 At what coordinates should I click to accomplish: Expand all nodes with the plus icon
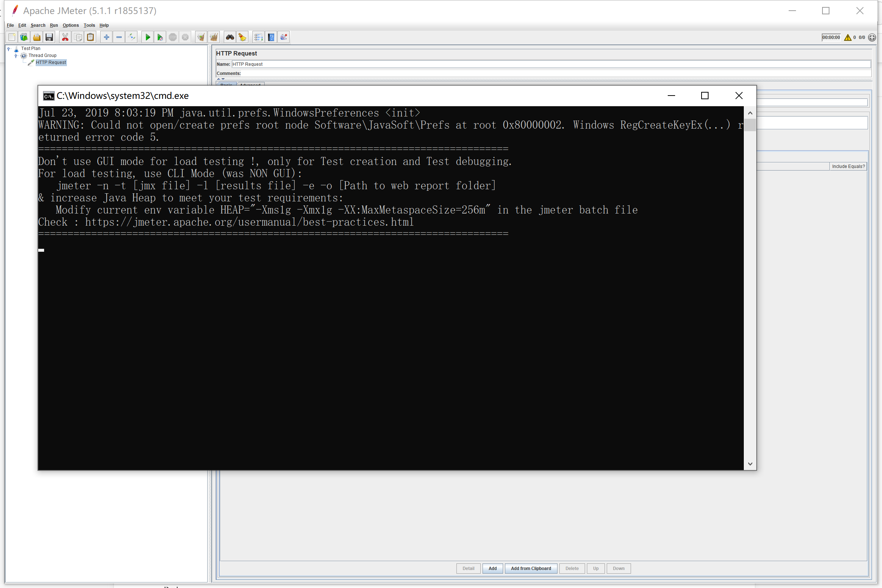tap(107, 37)
